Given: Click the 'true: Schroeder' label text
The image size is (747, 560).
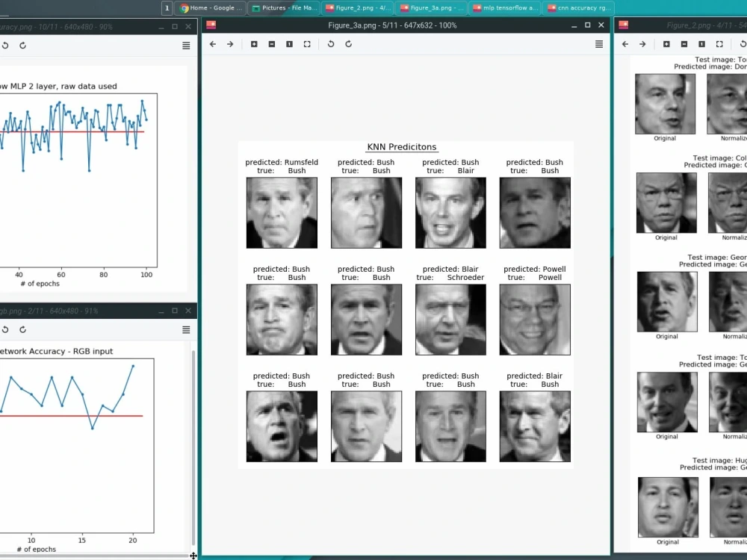Looking at the screenshot, I should click(x=450, y=277).
